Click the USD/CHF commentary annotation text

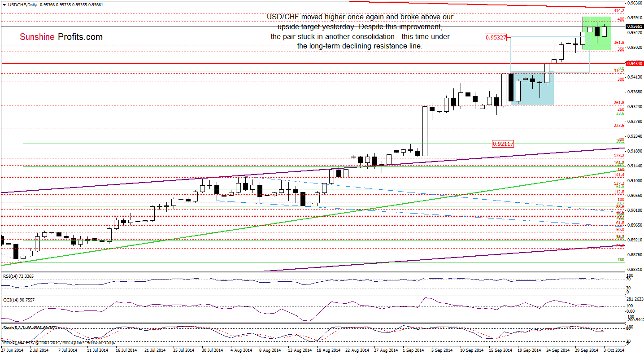coord(360,31)
